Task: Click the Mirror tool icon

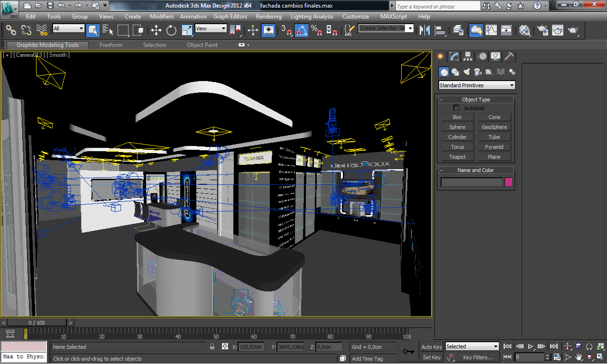Action: tap(425, 30)
